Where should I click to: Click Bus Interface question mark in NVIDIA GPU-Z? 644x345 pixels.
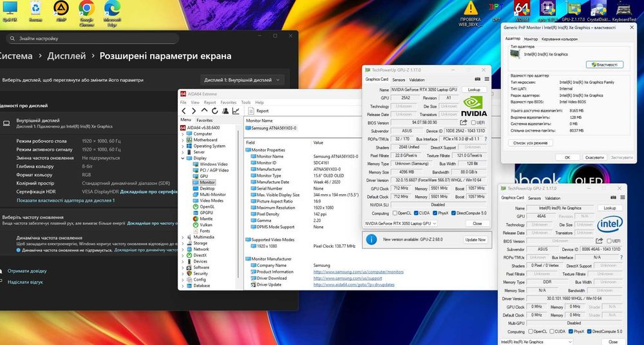coord(486,139)
